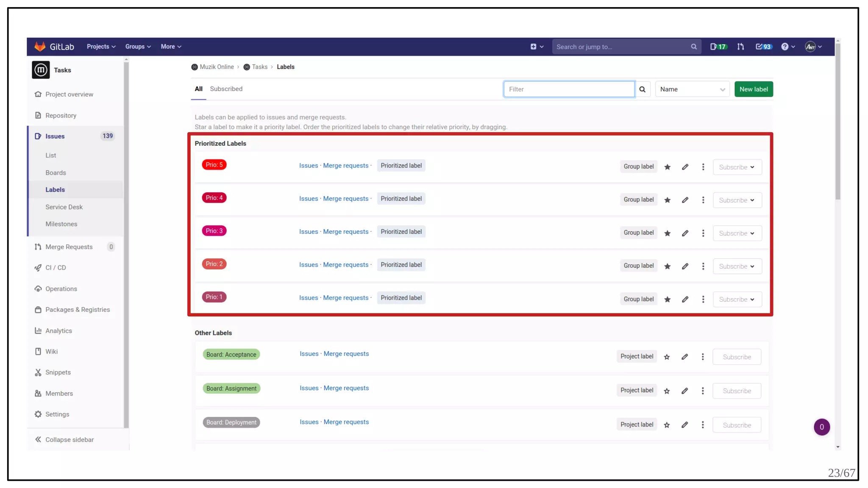
Task: Click the Filter input field
Action: 568,89
